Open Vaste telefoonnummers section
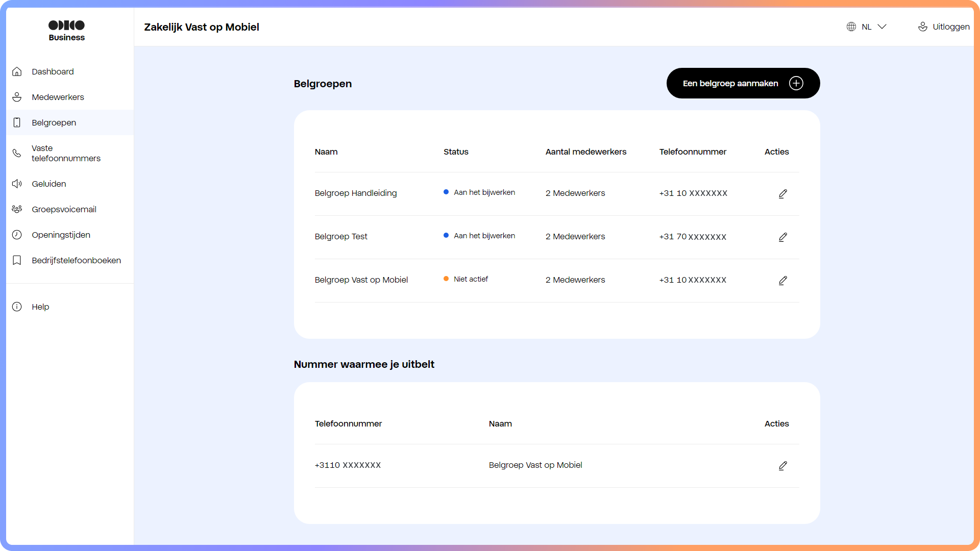 (66, 153)
